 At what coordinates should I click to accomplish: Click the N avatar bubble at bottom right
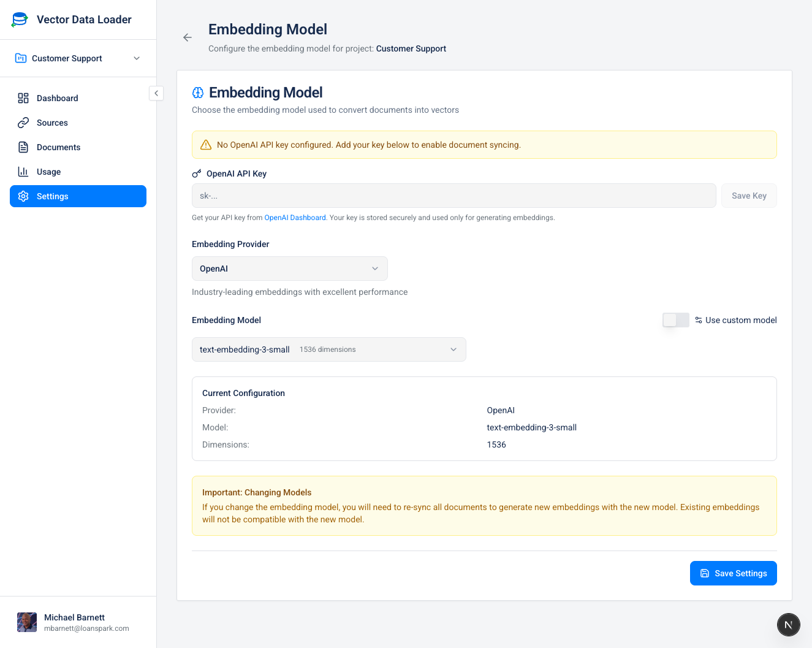(788, 624)
